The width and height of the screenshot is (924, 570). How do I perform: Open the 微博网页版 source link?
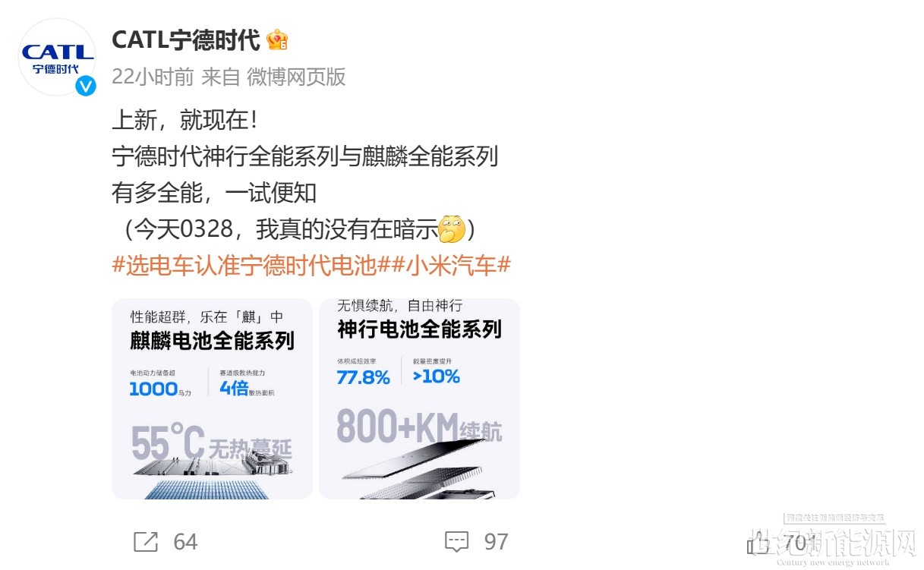296,77
